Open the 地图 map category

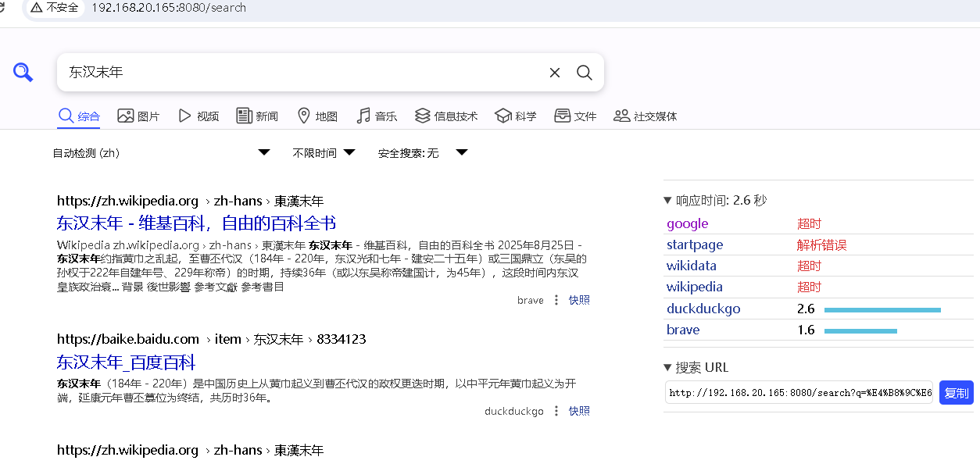(x=317, y=116)
